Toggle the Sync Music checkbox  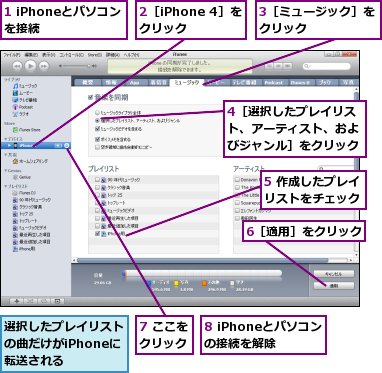(x=91, y=97)
